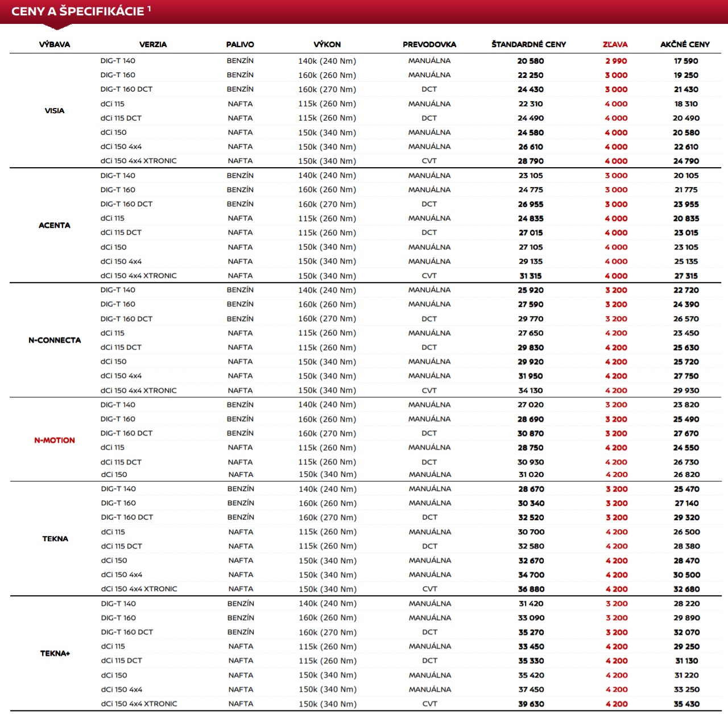The height and width of the screenshot is (723, 728).
Task: Select standard price 25 920
Action: click(531, 290)
